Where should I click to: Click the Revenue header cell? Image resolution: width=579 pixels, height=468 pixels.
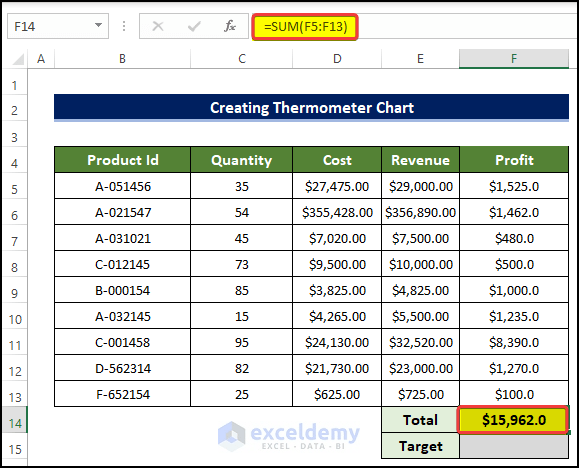pyautogui.click(x=420, y=160)
